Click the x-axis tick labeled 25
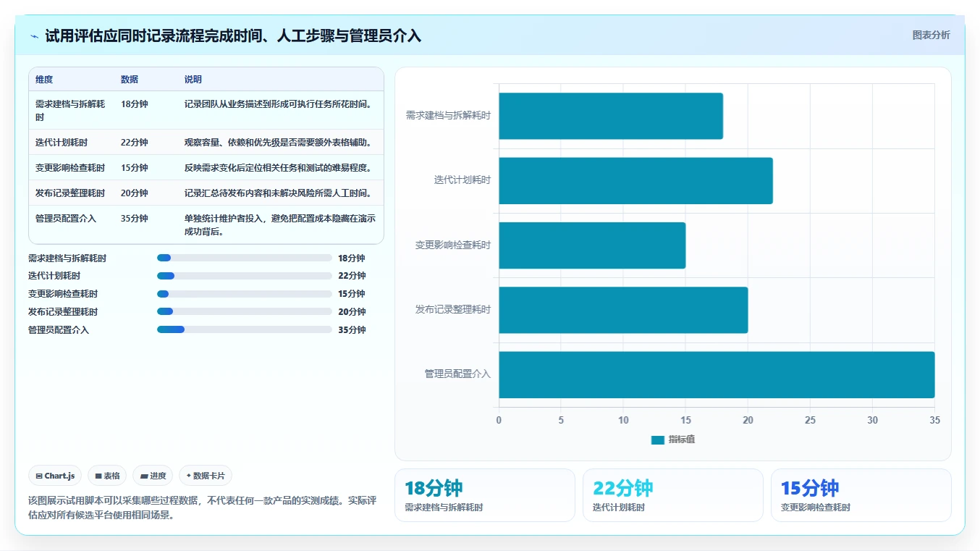 [811, 420]
